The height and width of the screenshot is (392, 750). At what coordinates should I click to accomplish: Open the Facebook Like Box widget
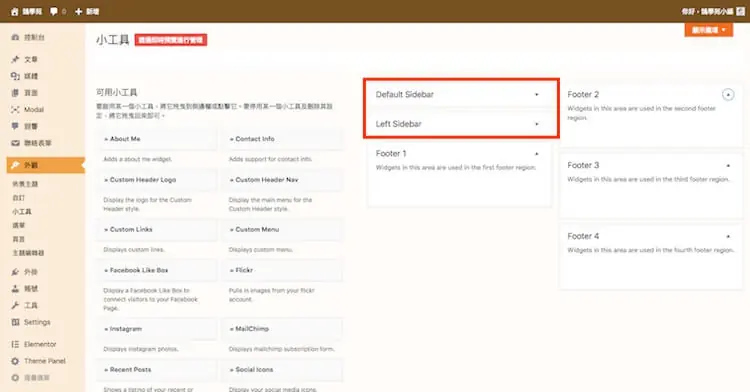[x=157, y=270]
